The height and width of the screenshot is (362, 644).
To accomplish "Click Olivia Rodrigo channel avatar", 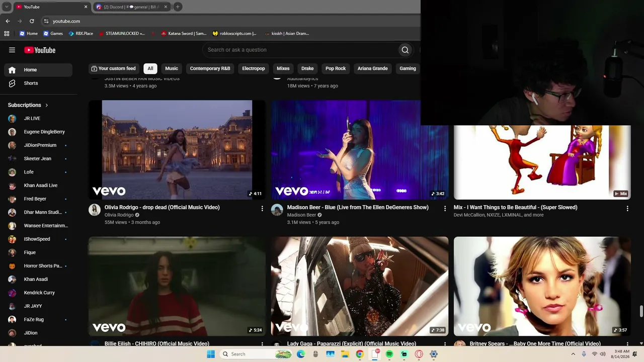I will click(x=95, y=210).
